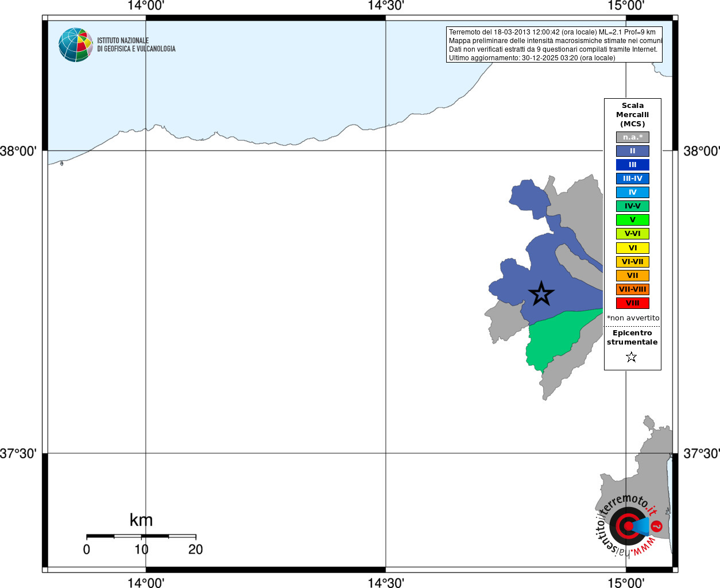The width and height of the screenshot is (720, 588).
Task: Click the bottom 15°00' longitude label
Action: [x=626, y=583]
